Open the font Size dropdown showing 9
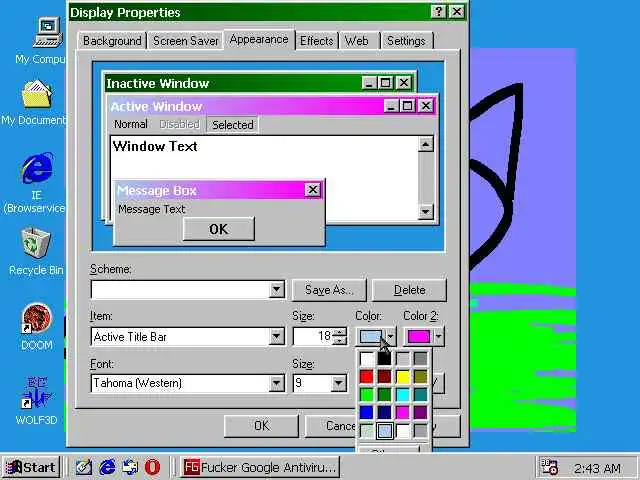Image resolution: width=640 pixels, height=480 pixels. [338, 383]
